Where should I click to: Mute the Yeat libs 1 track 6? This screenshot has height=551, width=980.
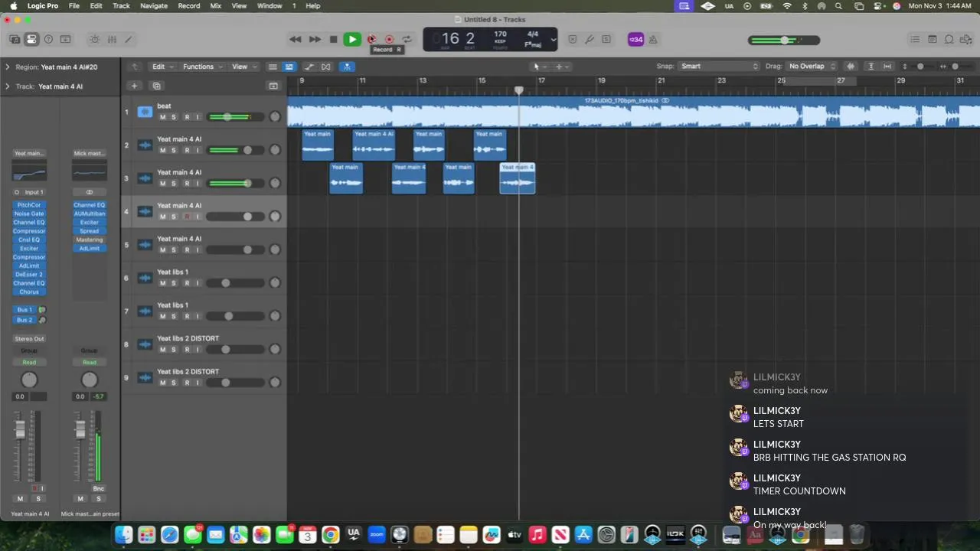pyautogui.click(x=162, y=283)
